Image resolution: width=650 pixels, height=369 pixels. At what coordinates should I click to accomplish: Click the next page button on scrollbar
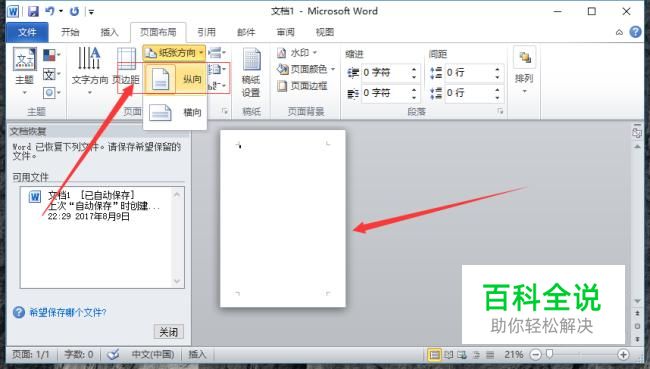pyautogui.click(x=637, y=340)
